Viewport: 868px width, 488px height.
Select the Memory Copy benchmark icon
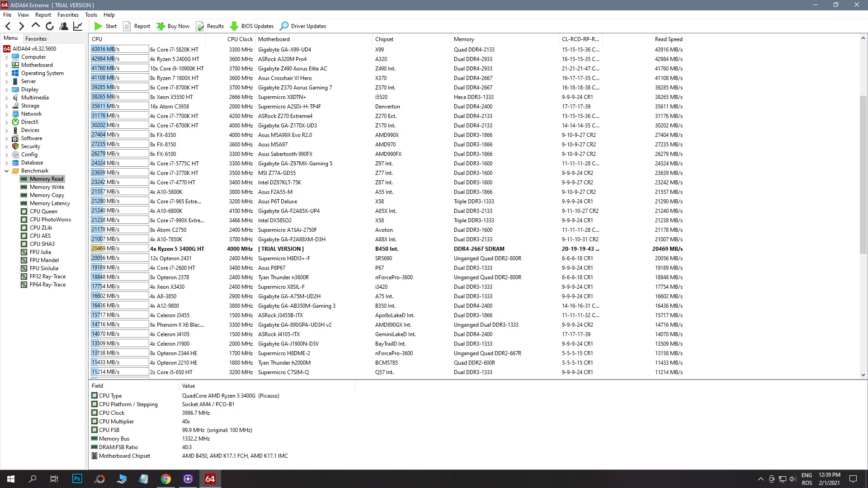24,195
